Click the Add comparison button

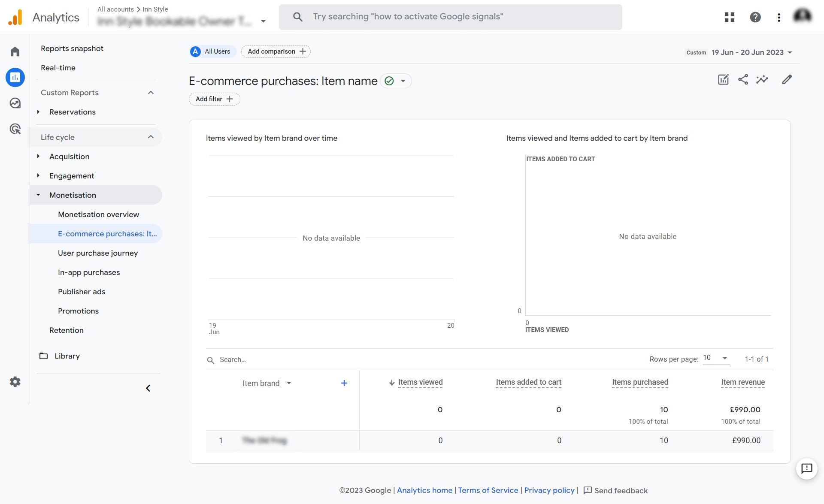276,51
